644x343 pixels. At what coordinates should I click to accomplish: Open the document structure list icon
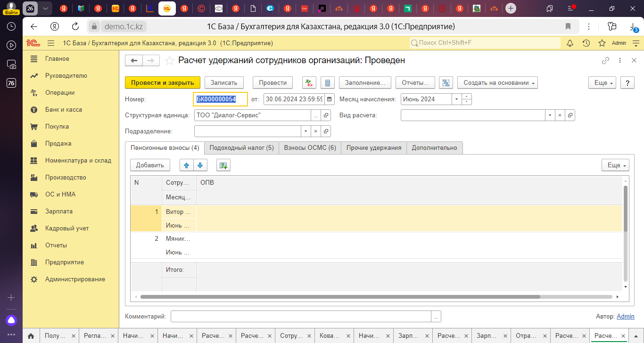(446, 82)
